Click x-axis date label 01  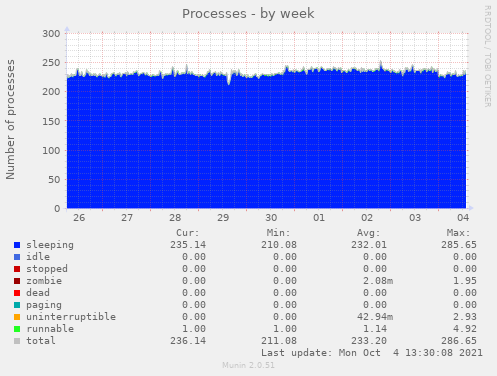pyautogui.click(x=319, y=218)
